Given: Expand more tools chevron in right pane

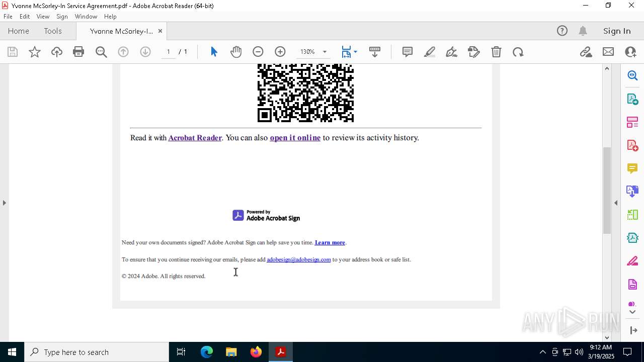Looking at the screenshot, I should pyautogui.click(x=632, y=312).
